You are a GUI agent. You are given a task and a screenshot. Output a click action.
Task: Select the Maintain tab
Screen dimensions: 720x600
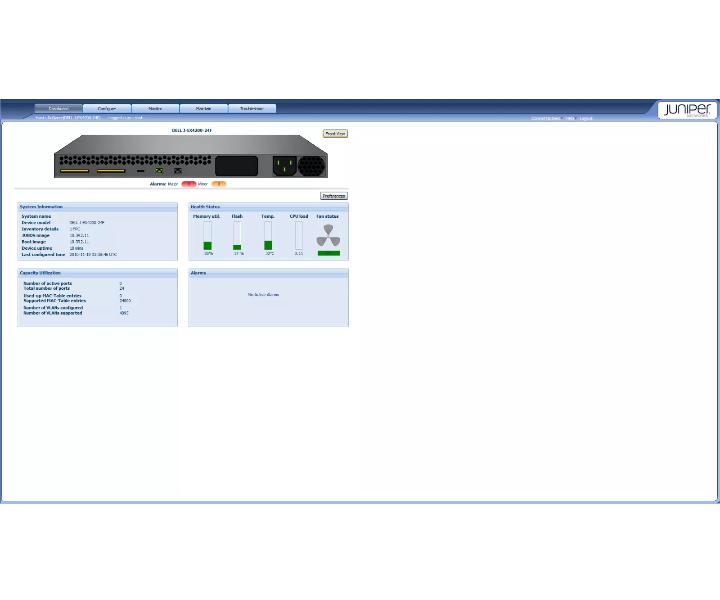203,108
